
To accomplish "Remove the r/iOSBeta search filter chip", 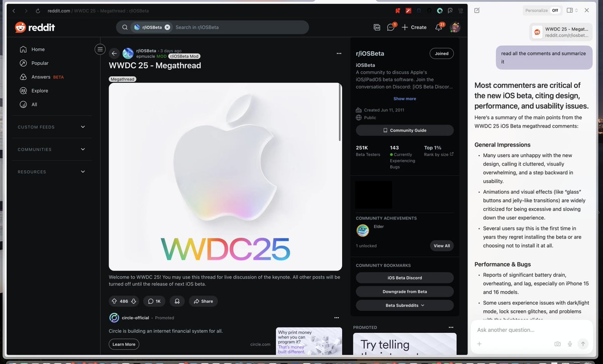I will (167, 27).
